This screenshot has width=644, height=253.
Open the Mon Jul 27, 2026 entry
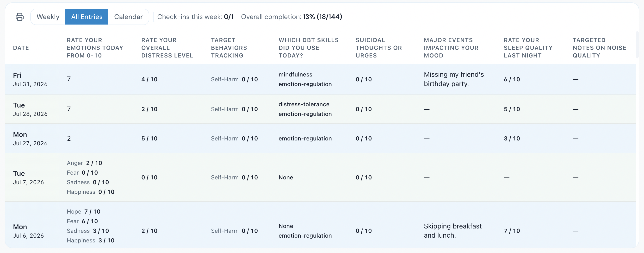coord(320,138)
